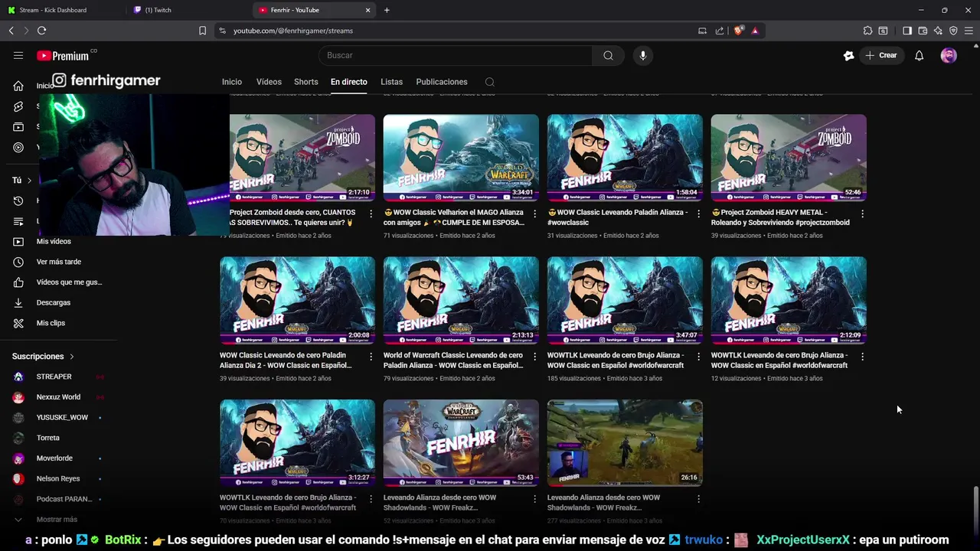Open options menu for WOW Classic Velharion video
The image size is (980, 551).
[534, 214]
